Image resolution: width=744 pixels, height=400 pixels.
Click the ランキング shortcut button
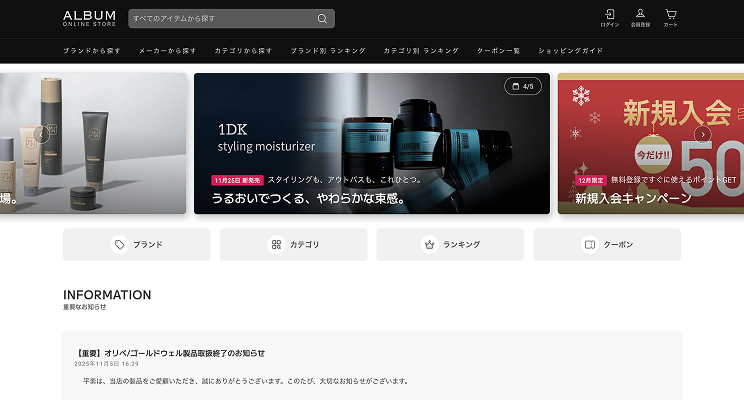pyautogui.click(x=450, y=244)
